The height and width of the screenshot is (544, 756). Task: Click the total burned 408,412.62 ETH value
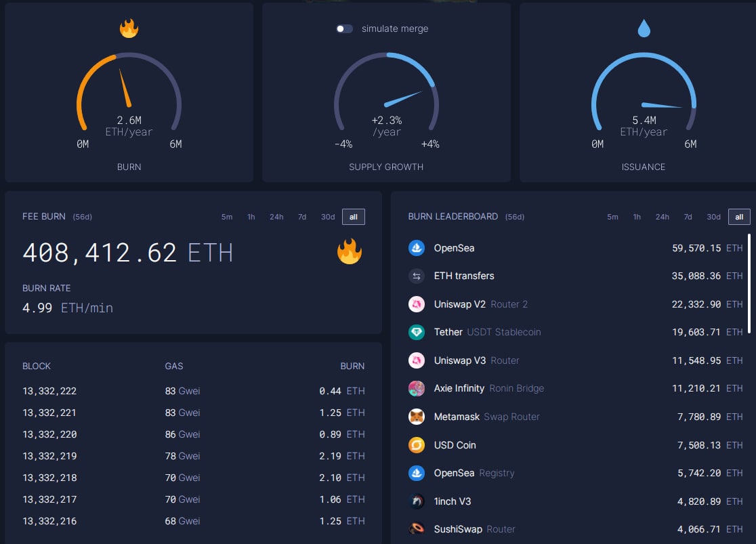tap(128, 253)
